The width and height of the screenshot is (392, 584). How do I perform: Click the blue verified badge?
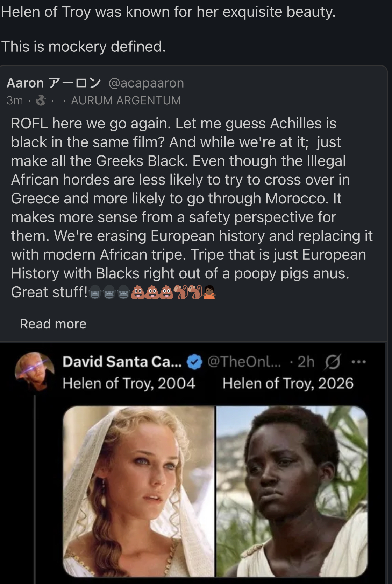pos(194,362)
